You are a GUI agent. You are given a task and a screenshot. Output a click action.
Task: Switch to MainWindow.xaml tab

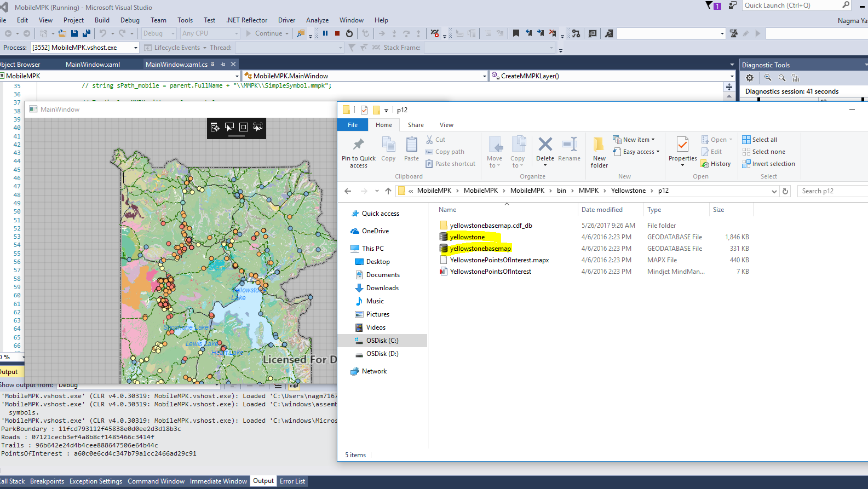click(x=93, y=65)
